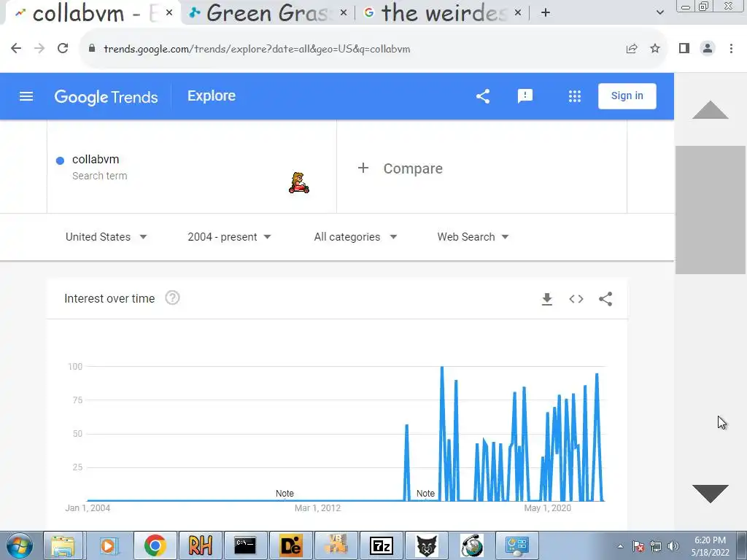
Task: Open the tab search chevron
Action: click(659, 12)
